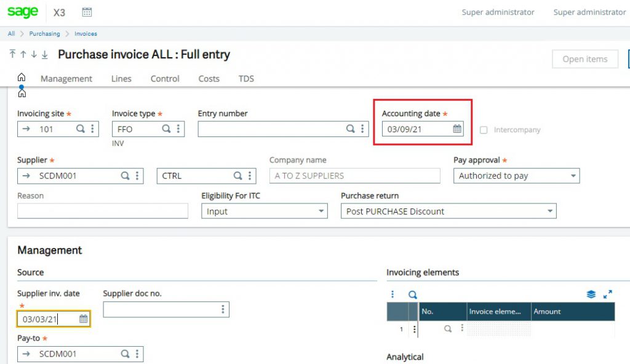630x364 pixels.
Task: Go to Purchasing breadcrumb link
Action: click(x=45, y=34)
